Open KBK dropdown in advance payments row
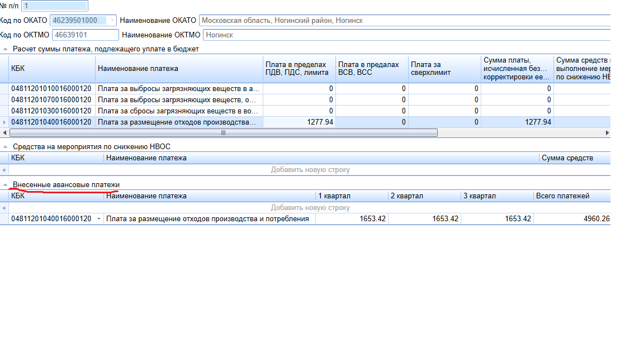The image size is (644, 362). (x=99, y=219)
